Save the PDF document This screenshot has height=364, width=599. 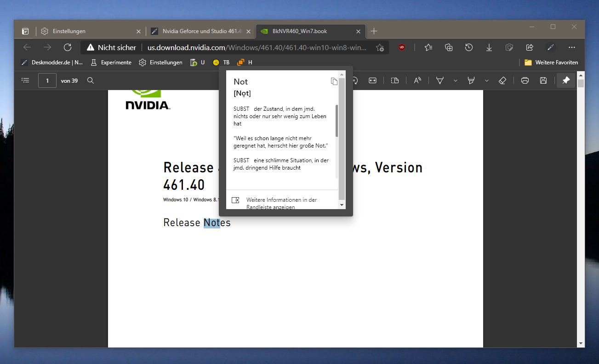coord(543,80)
